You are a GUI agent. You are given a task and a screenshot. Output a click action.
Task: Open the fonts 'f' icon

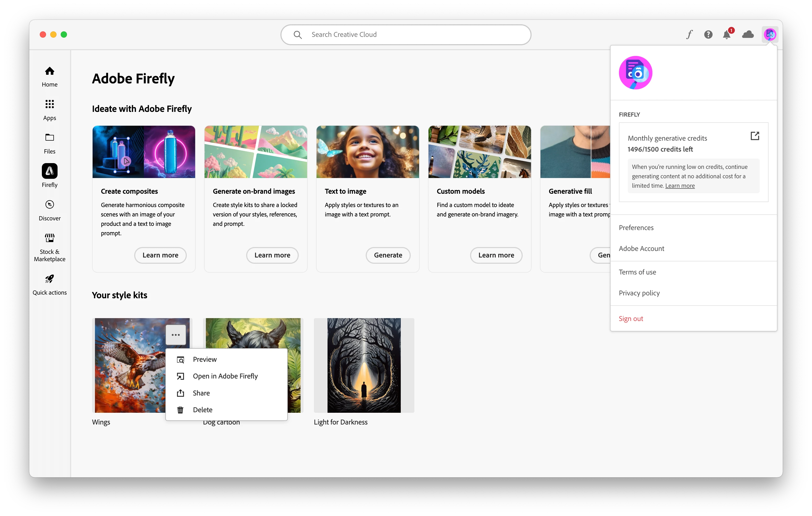pos(689,35)
